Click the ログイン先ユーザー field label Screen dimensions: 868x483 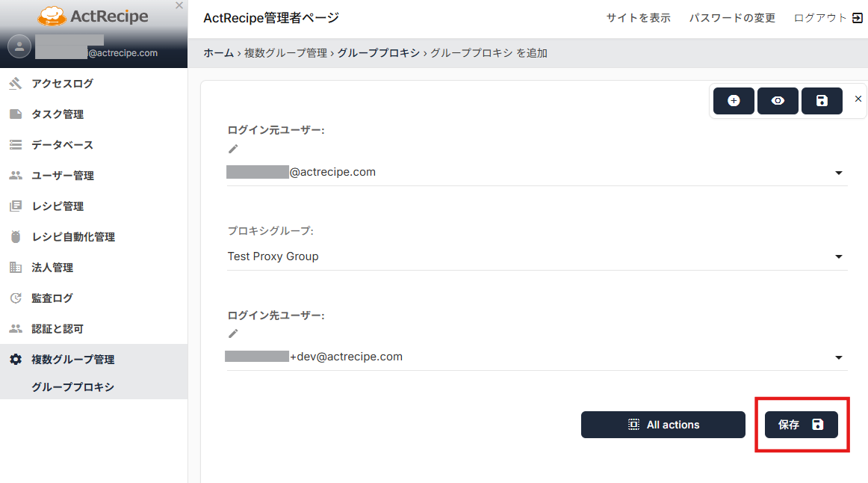tap(276, 316)
